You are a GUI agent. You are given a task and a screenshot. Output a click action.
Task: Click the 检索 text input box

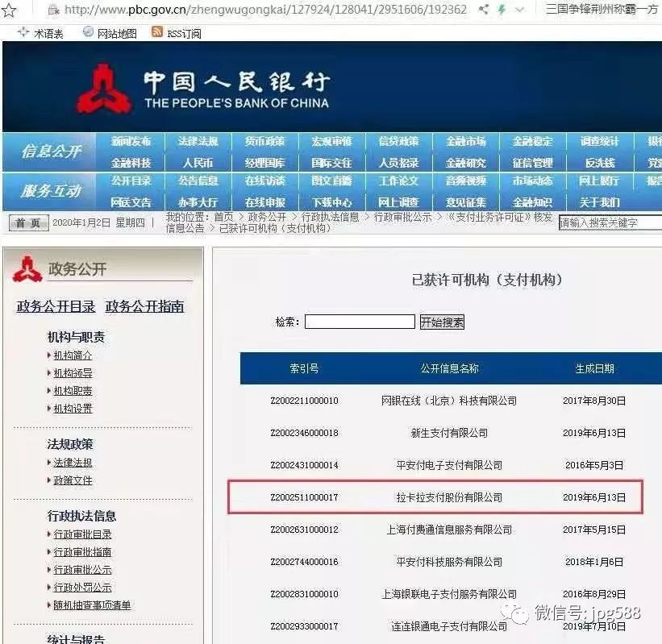(x=360, y=322)
